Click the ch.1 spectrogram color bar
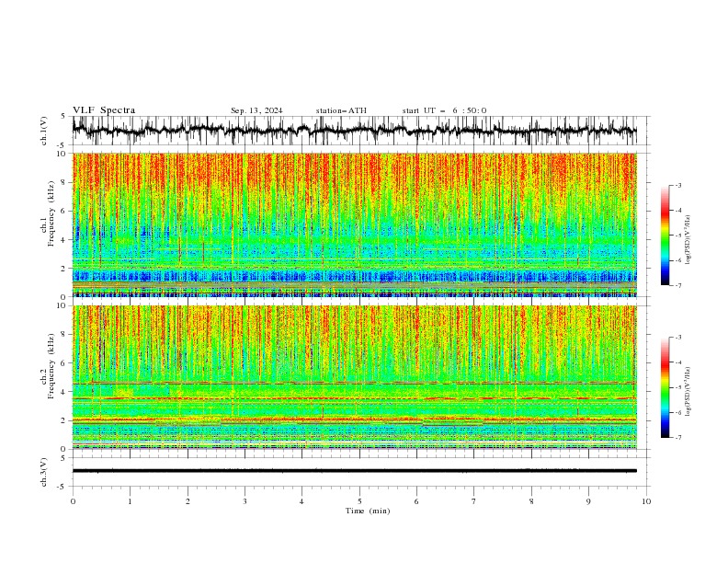This screenshot has height=563, width=728. 665,236
